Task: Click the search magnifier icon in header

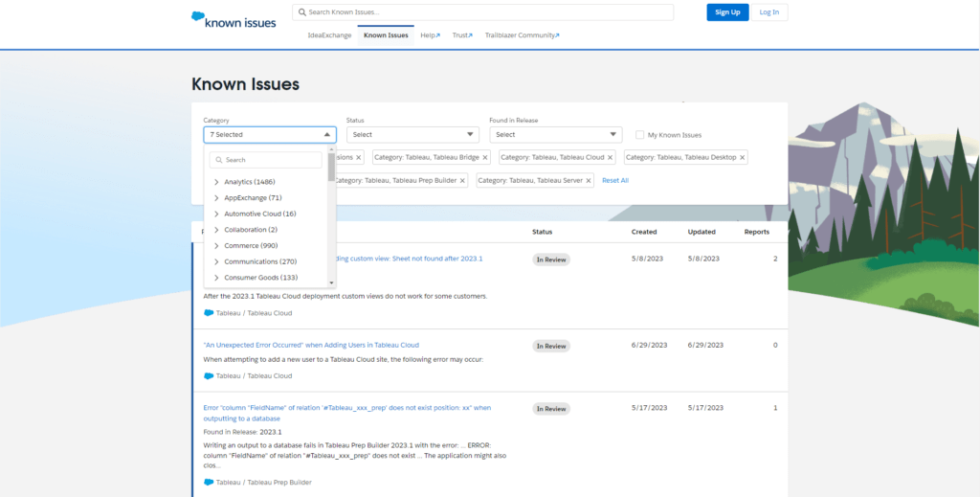Action: coord(301,12)
